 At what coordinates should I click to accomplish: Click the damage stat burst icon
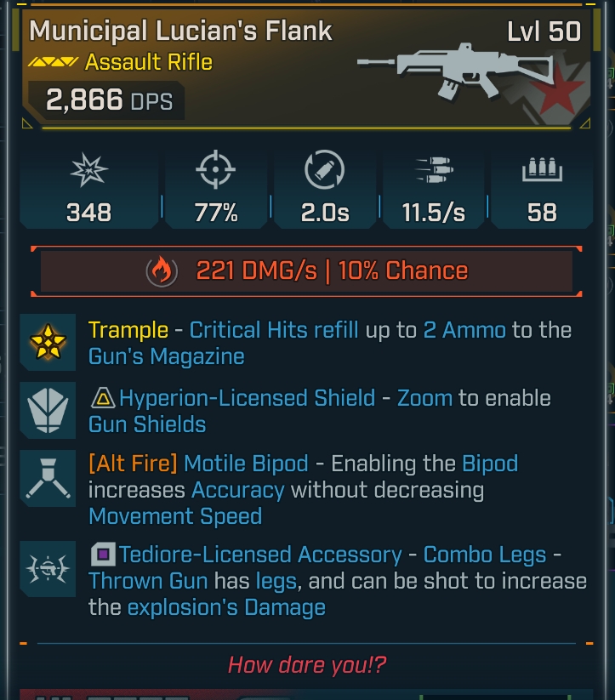(88, 172)
